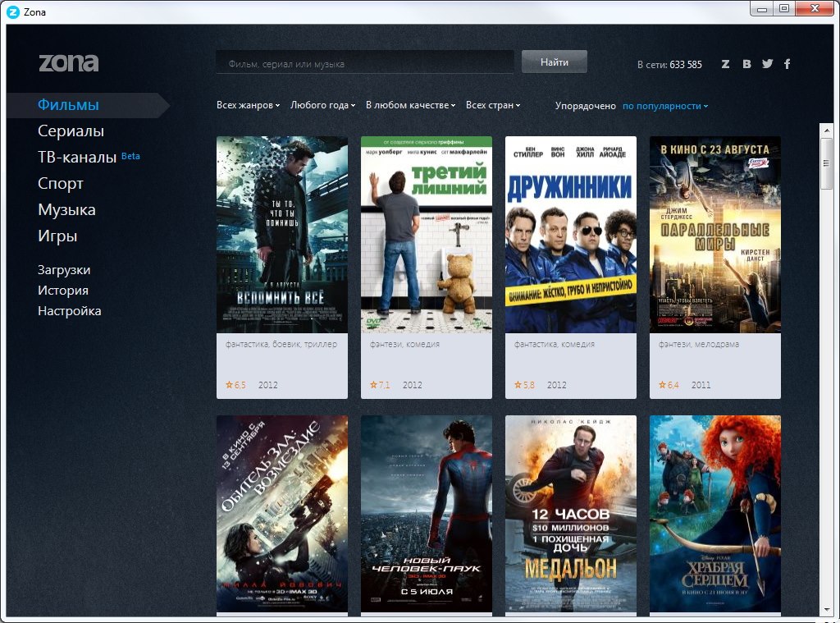
Task: Click the star rating 6.5 icon
Action: pos(230,385)
